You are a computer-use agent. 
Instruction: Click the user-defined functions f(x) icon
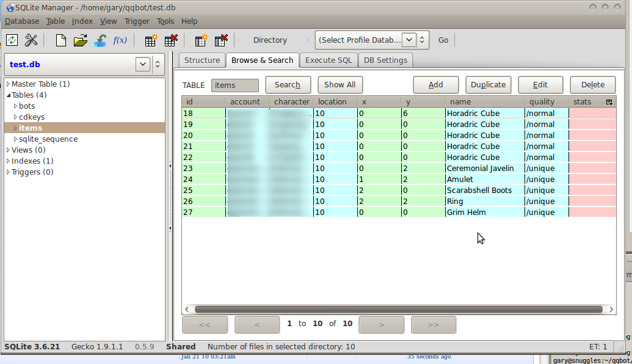(120, 40)
